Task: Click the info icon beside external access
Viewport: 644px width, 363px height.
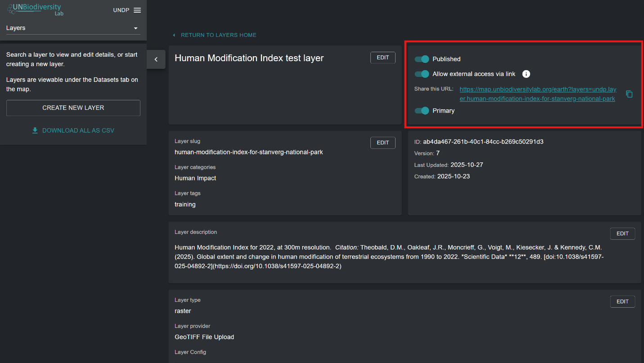Action: (526, 74)
